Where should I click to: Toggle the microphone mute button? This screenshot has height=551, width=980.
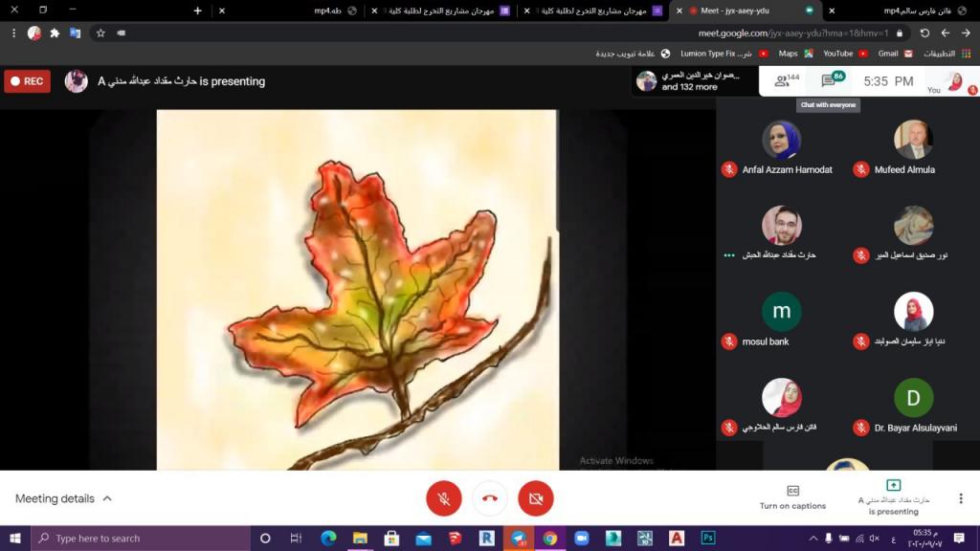444,498
